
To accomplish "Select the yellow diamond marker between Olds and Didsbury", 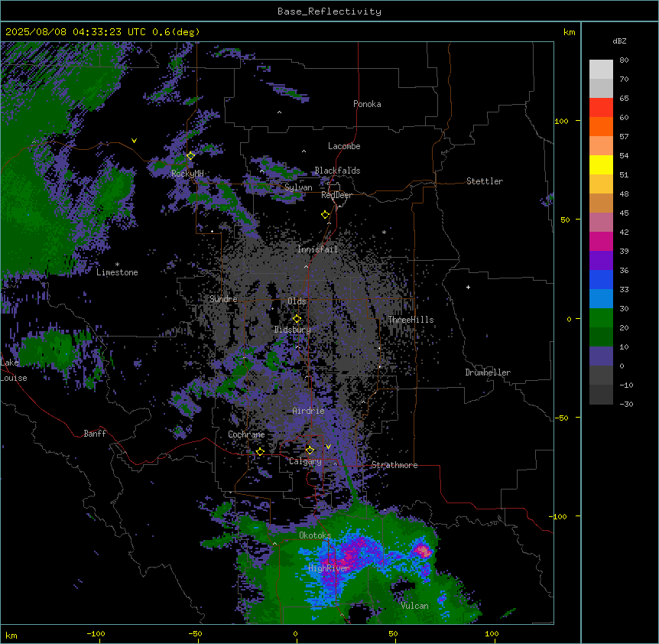I will (x=297, y=319).
